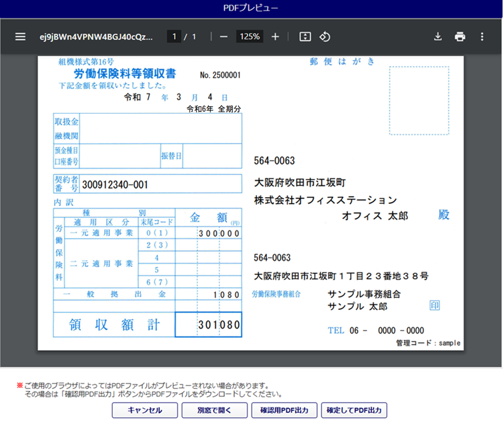The image size is (504, 424).
Task: Print the PDF document
Action: coord(459,37)
